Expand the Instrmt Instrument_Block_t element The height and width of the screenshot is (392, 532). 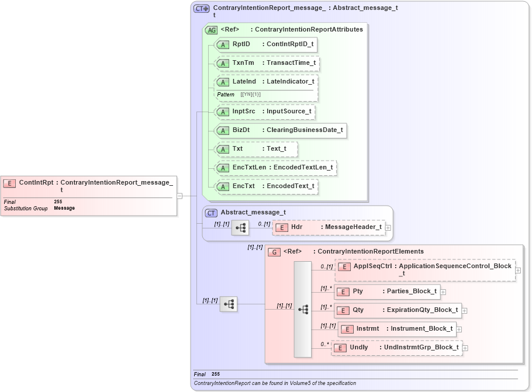point(460,329)
